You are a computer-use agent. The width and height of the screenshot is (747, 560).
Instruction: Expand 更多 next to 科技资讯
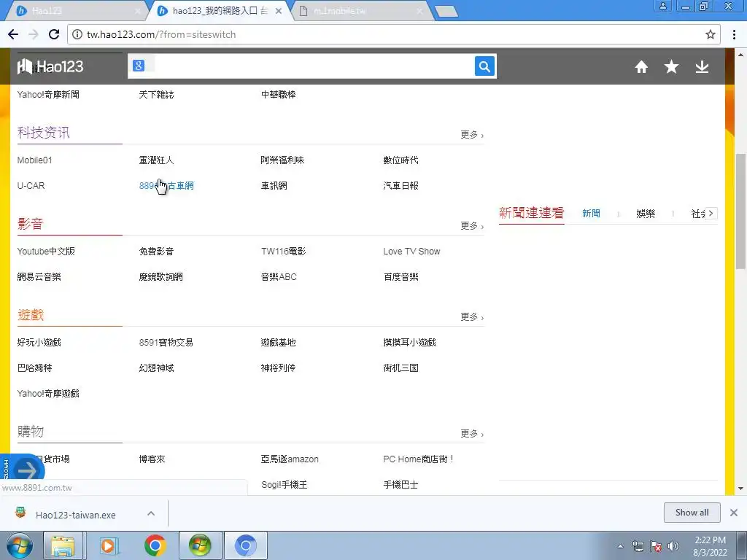click(x=472, y=135)
